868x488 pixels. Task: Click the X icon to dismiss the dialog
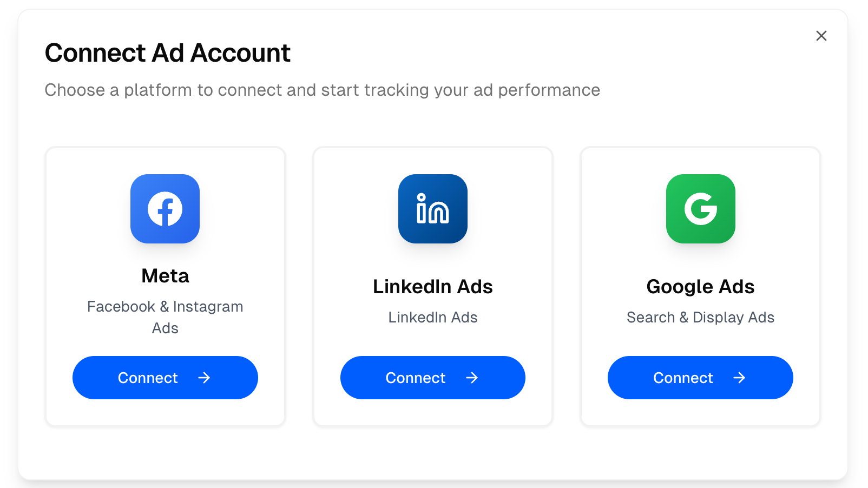[x=821, y=35]
